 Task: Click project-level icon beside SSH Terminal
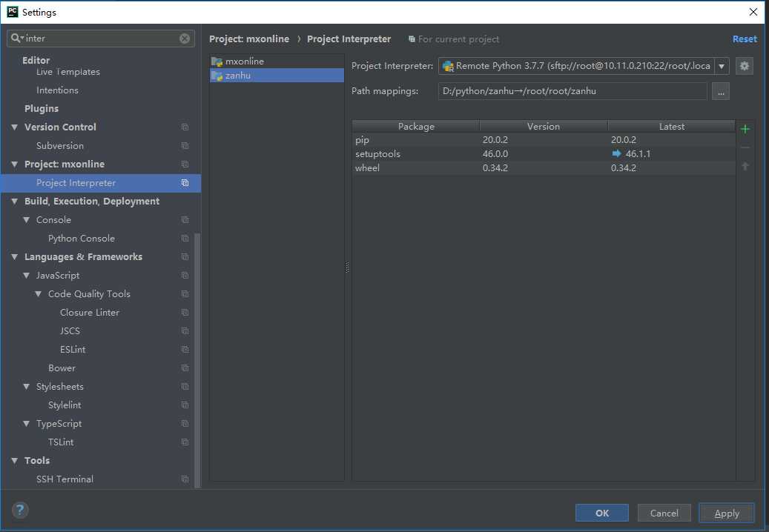click(x=185, y=479)
